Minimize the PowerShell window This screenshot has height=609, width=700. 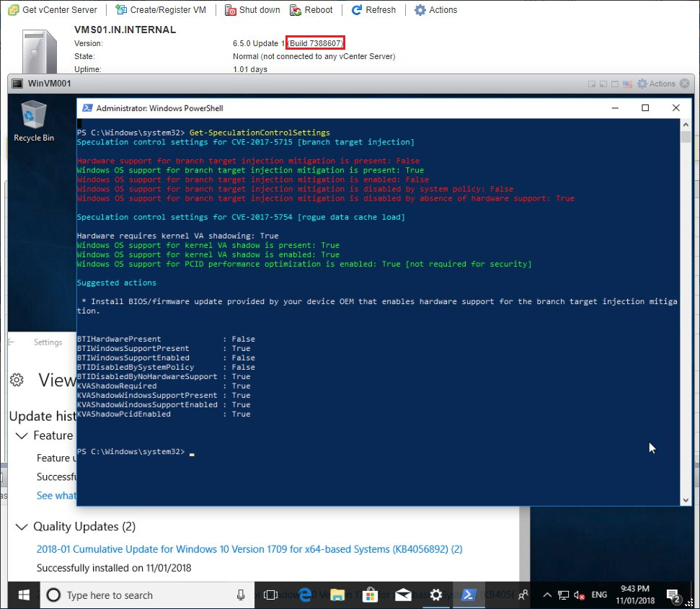click(x=615, y=108)
